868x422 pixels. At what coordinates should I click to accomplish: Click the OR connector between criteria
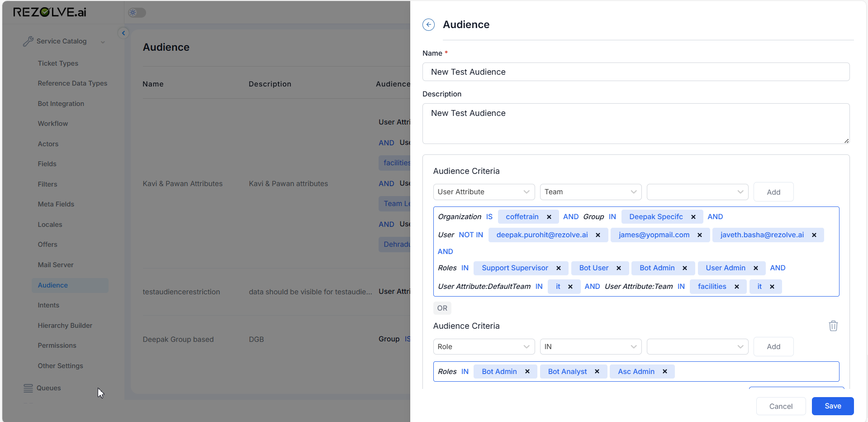442,308
